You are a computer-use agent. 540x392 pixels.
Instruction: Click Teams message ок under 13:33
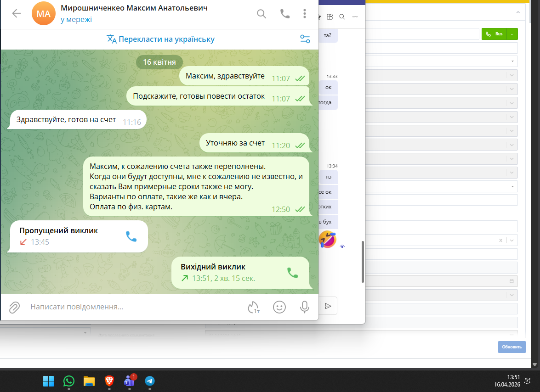click(328, 88)
